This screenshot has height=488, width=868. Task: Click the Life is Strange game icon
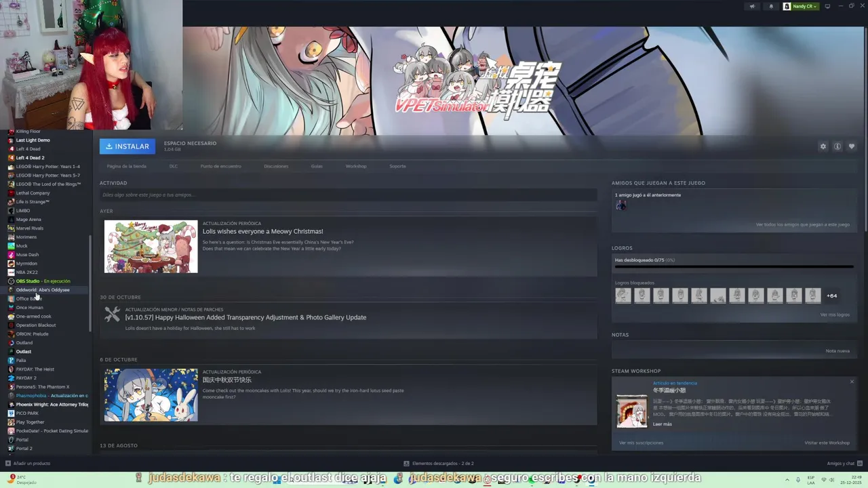(x=11, y=202)
